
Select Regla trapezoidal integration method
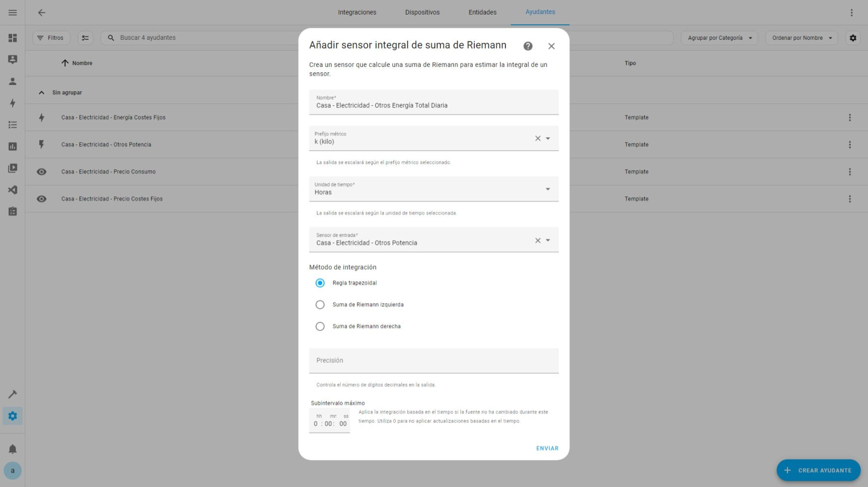click(320, 283)
